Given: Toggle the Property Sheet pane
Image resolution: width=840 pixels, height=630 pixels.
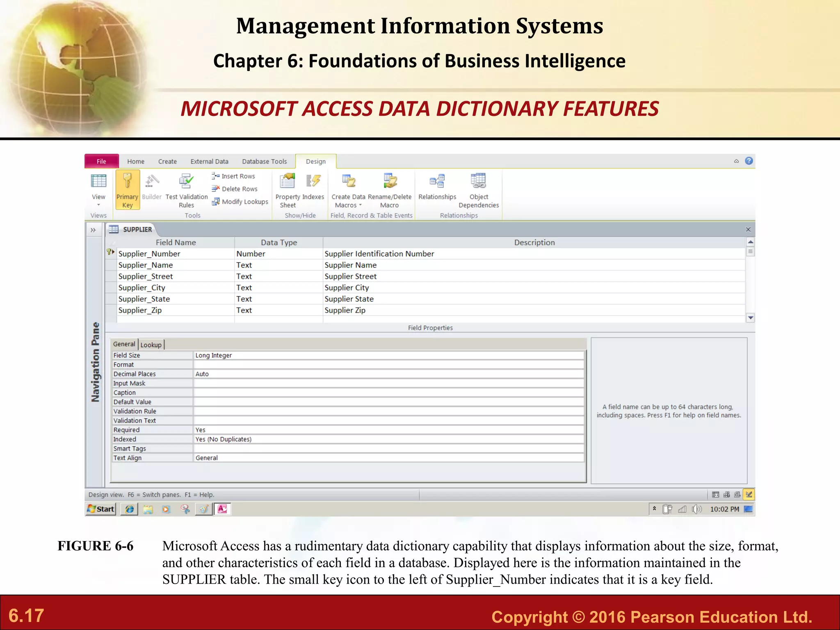Looking at the screenshot, I should [288, 190].
